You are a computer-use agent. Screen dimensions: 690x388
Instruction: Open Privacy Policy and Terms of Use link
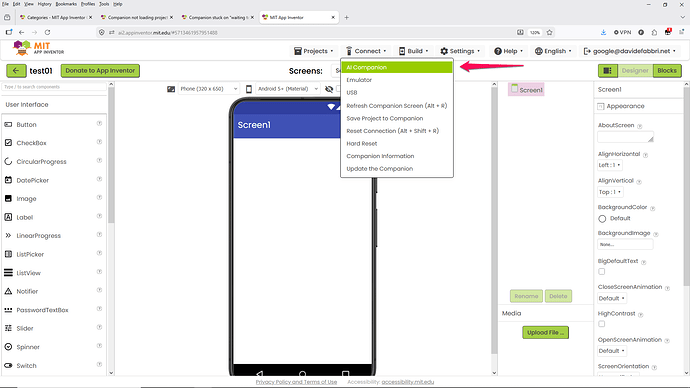click(296, 382)
